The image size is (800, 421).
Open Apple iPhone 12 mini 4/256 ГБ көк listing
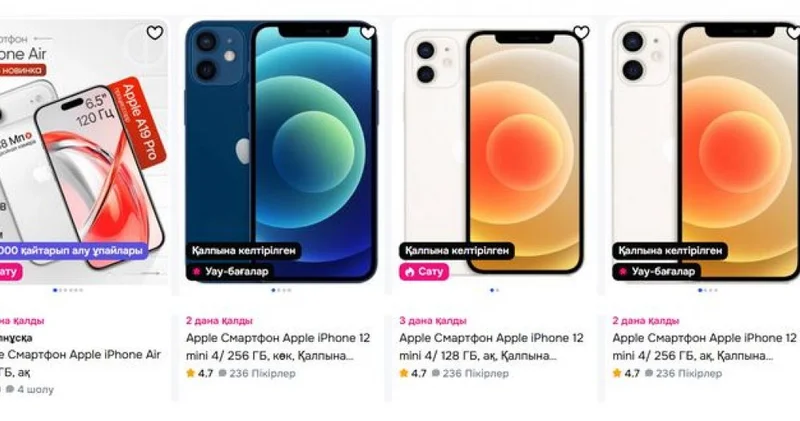tap(278, 346)
